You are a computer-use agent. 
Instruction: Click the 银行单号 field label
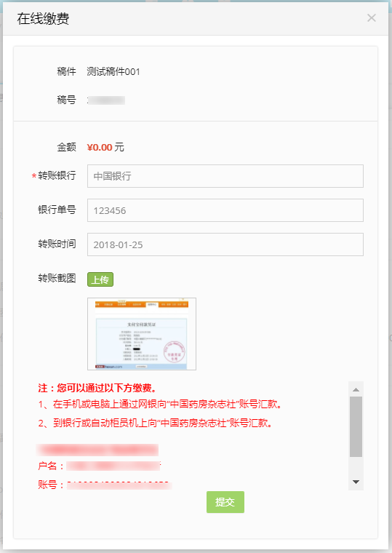(57, 210)
